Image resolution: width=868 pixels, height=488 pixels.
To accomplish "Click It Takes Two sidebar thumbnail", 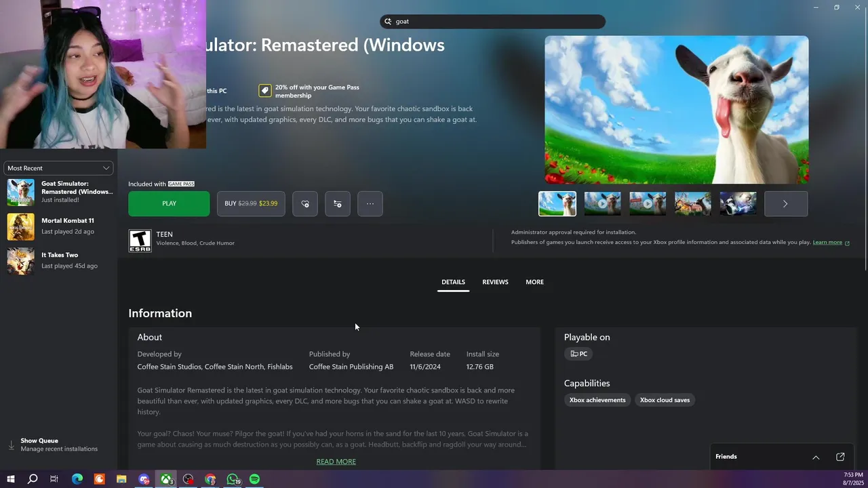I will coord(20,261).
